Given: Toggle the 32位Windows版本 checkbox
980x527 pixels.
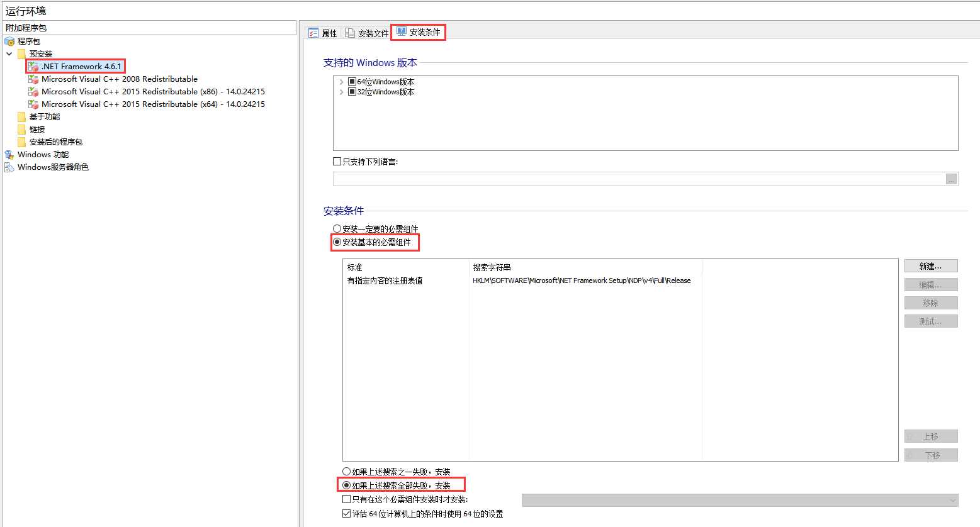Looking at the screenshot, I should [352, 92].
